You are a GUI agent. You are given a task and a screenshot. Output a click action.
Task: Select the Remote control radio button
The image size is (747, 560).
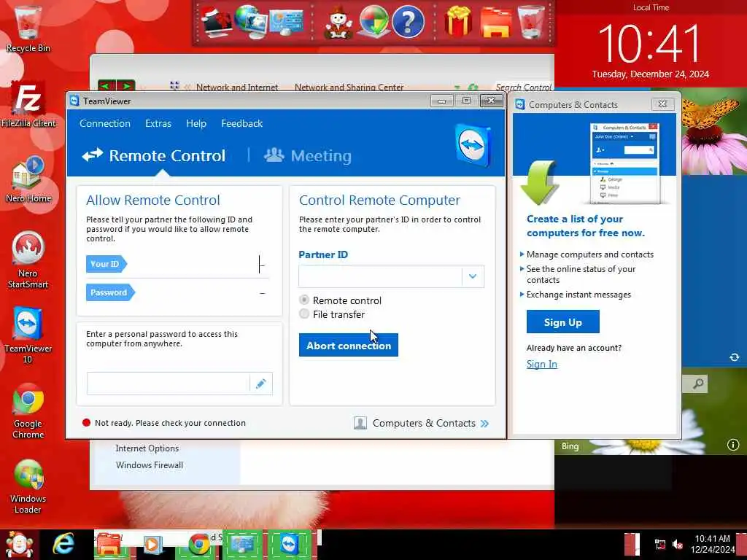304,300
